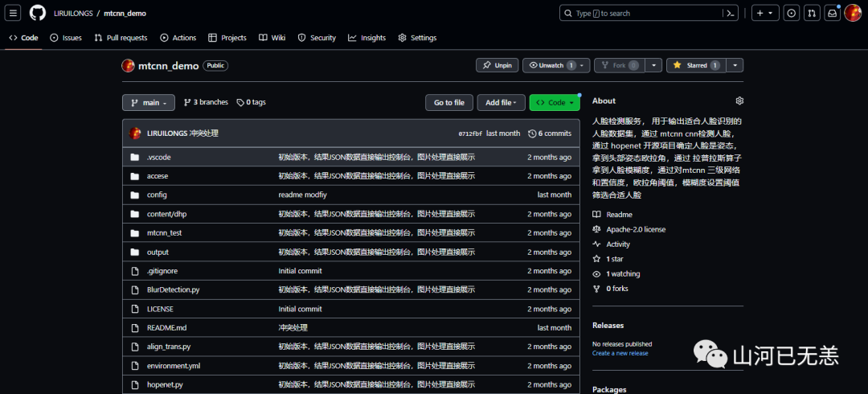View the 0 tags link

(x=252, y=102)
